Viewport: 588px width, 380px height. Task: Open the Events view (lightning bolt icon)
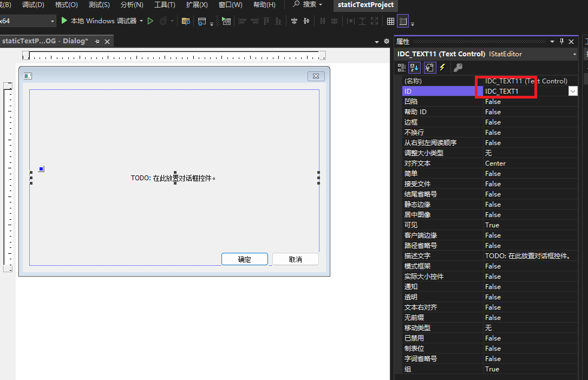tap(442, 67)
